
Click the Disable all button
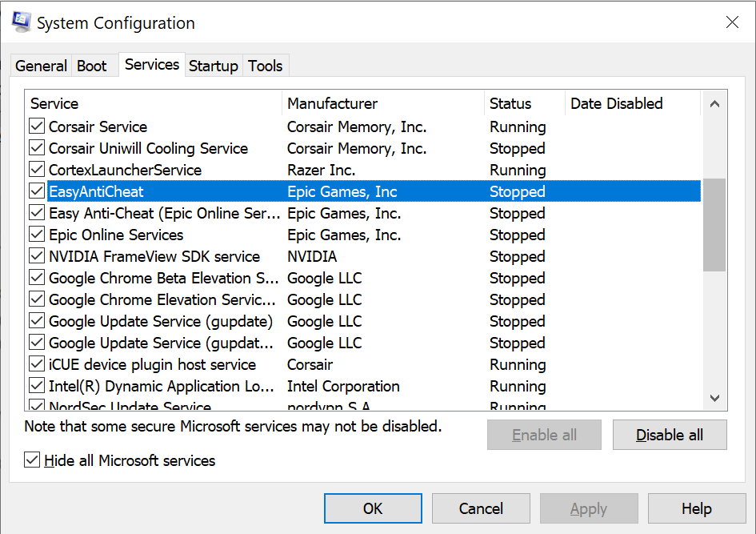[670, 435]
